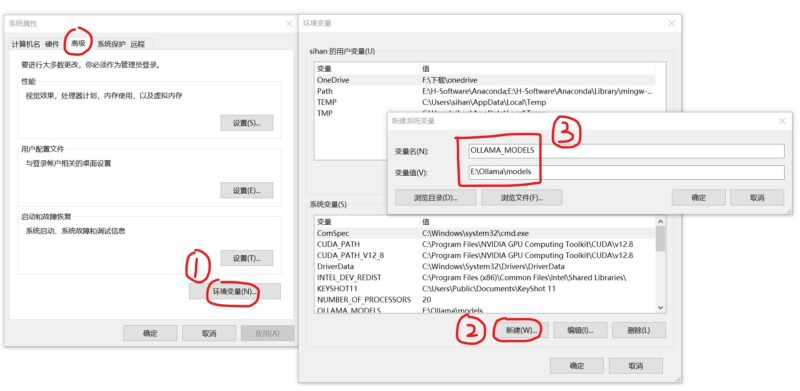Switch to the 硬件 tab
The image size is (800, 391).
[x=53, y=44]
